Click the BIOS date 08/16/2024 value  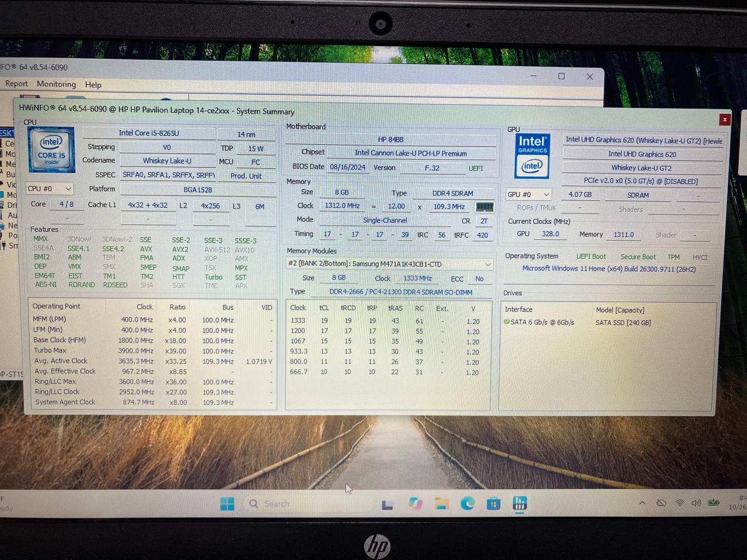348,167
